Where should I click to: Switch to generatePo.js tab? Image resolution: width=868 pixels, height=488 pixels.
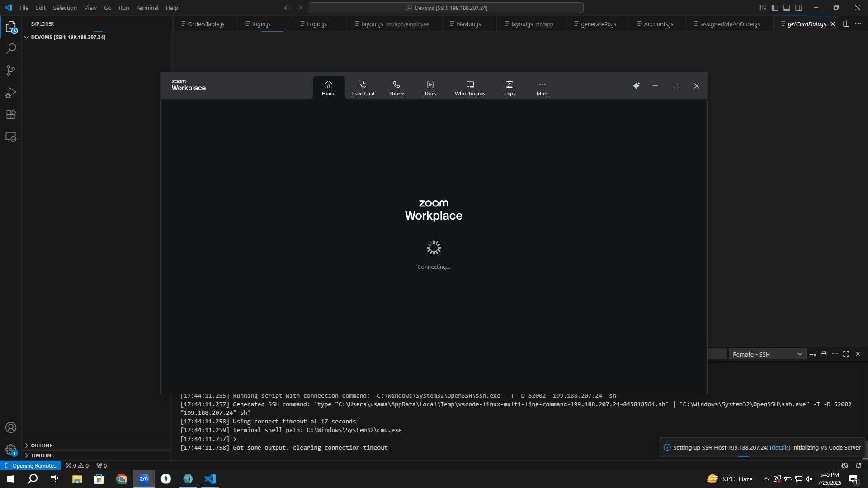(x=598, y=24)
